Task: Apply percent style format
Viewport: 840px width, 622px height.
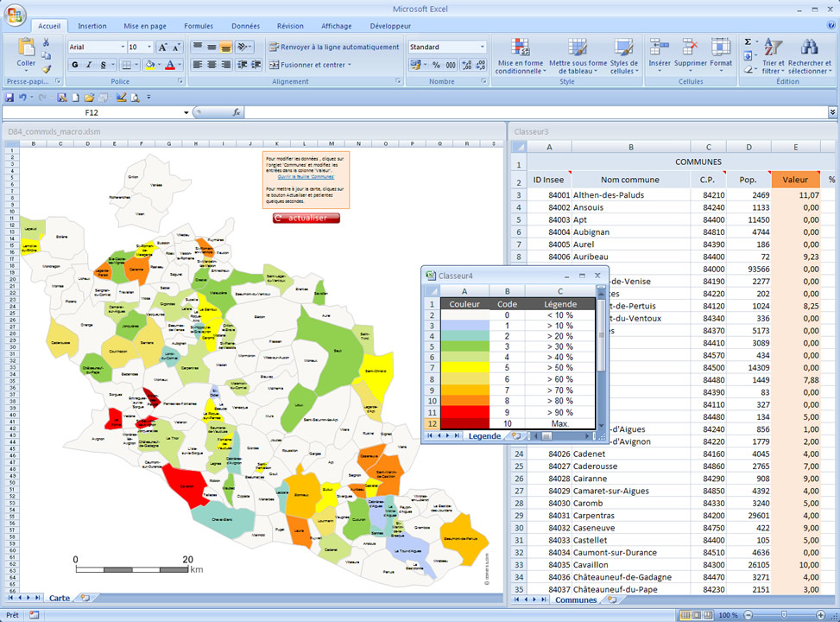Action: coord(436,65)
